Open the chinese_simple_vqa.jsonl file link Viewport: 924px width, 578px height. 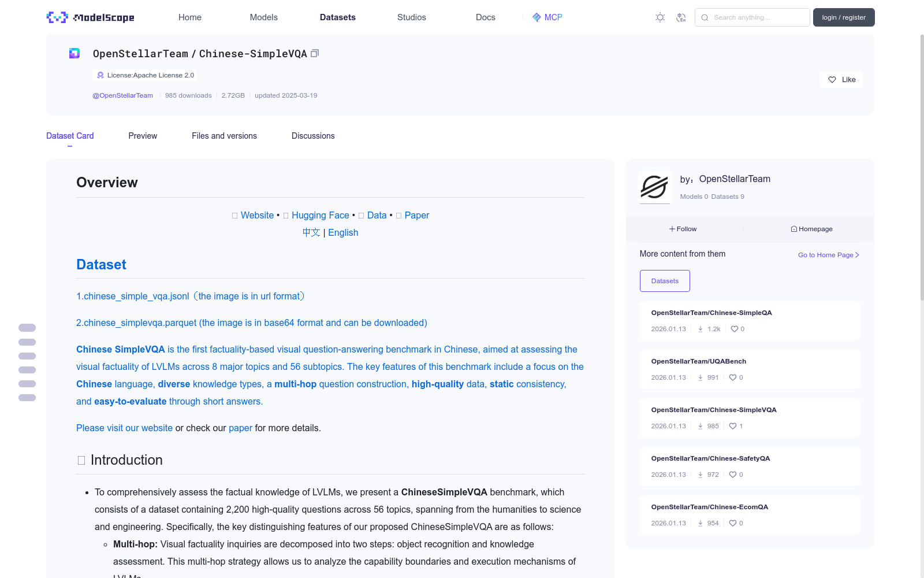point(191,296)
